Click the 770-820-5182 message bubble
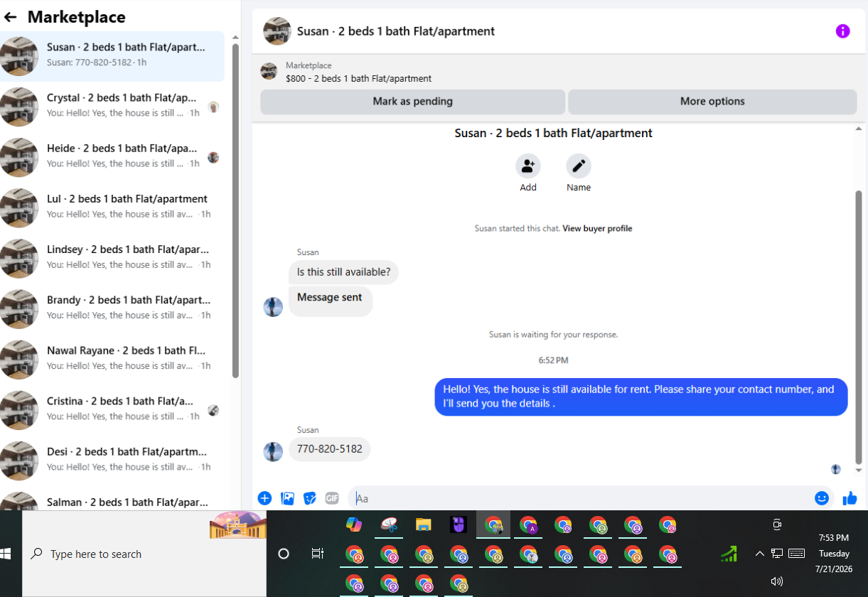Viewport: 868px width, 597px height. pos(330,449)
